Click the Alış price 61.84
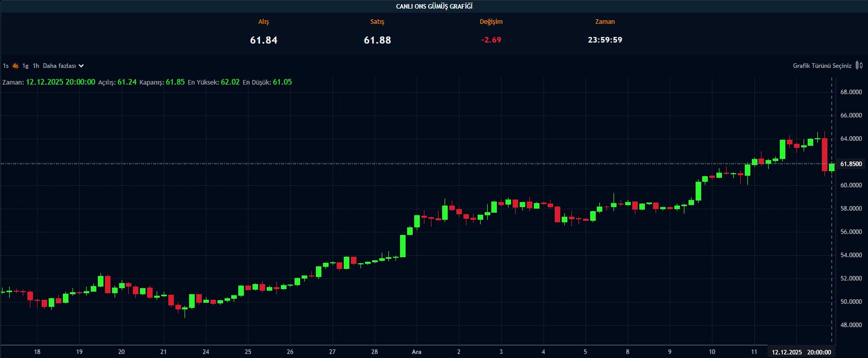The height and width of the screenshot is (358, 868). pos(264,40)
